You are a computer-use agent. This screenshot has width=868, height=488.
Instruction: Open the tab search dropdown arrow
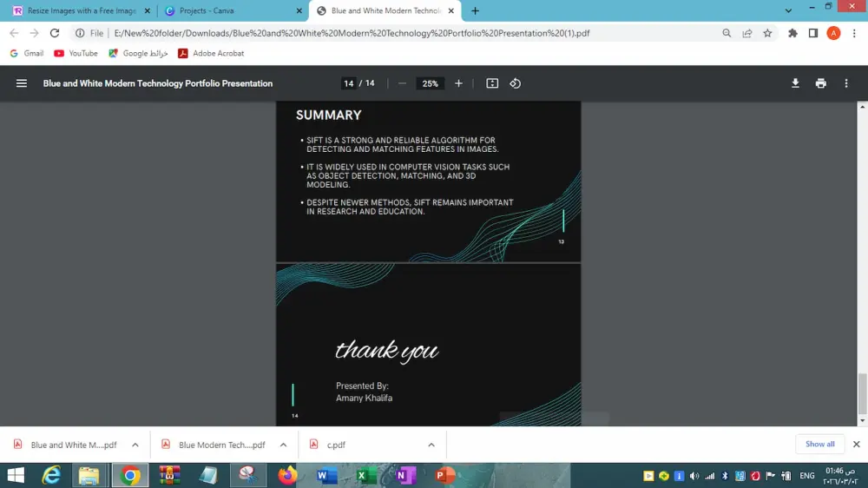coord(788,10)
